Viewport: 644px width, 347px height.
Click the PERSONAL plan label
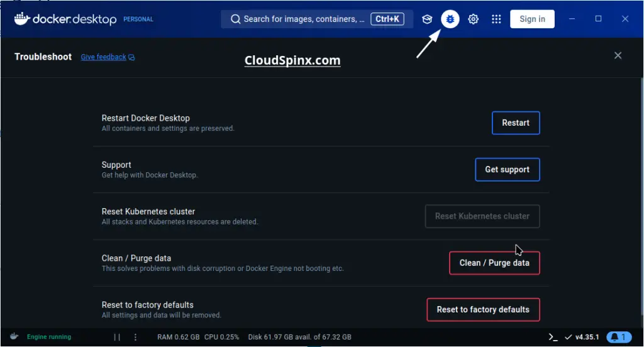(138, 19)
